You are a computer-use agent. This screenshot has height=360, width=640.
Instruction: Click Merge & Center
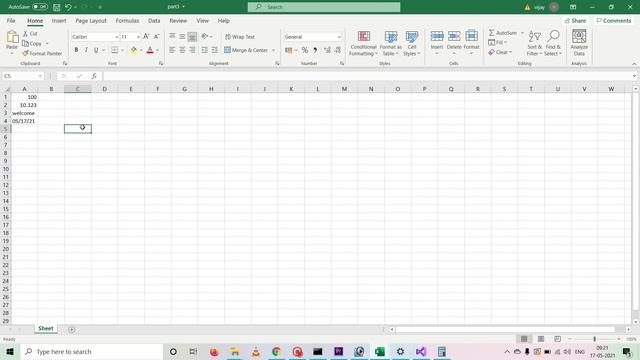coord(246,50)
